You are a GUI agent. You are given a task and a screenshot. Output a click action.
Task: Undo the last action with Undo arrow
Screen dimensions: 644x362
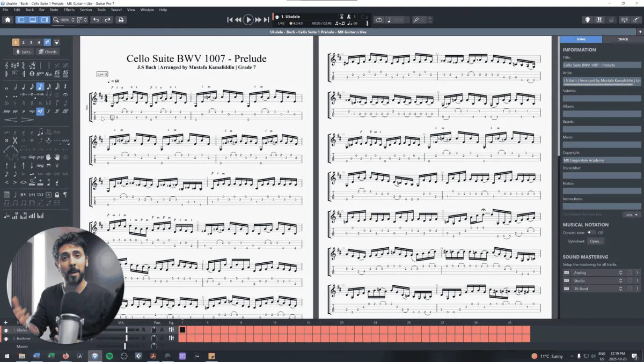coord(96,20)
